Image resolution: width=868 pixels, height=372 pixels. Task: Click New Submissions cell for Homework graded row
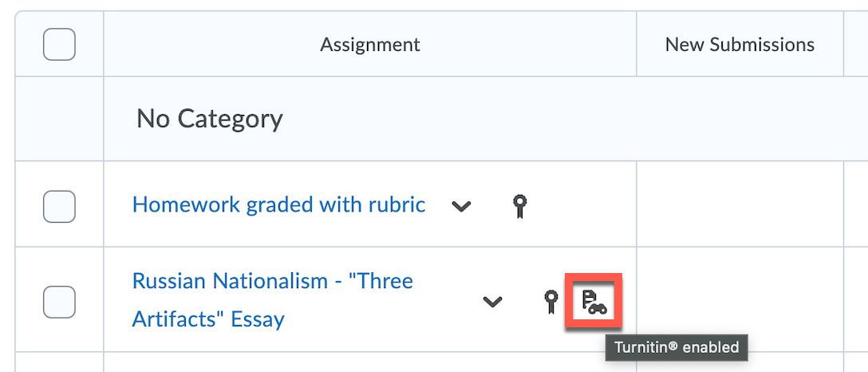click(740, 205)
